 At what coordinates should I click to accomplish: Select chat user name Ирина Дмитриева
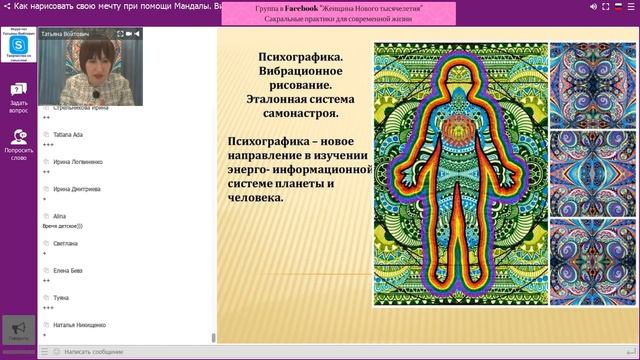77,189
